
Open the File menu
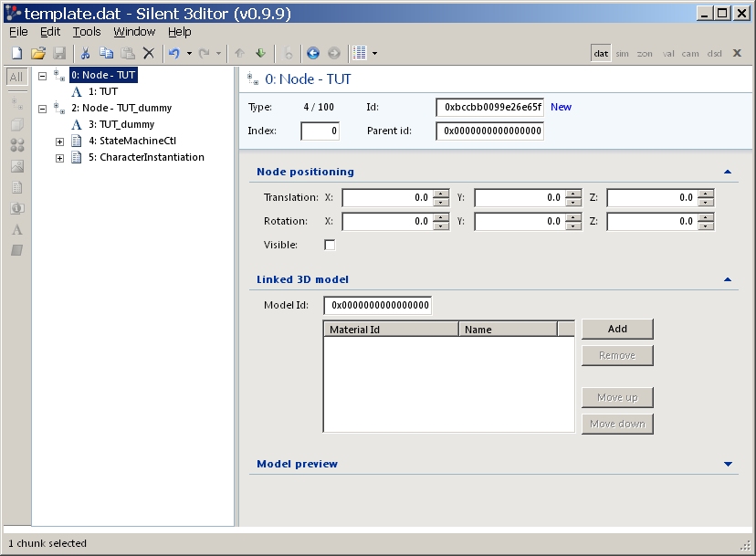[19, 32]
